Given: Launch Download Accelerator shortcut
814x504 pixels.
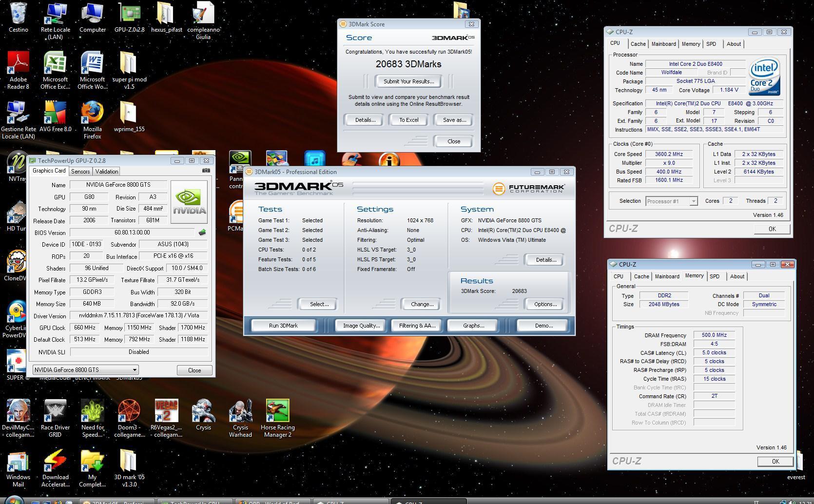Looking at the screenshot, I should [55, 468].
